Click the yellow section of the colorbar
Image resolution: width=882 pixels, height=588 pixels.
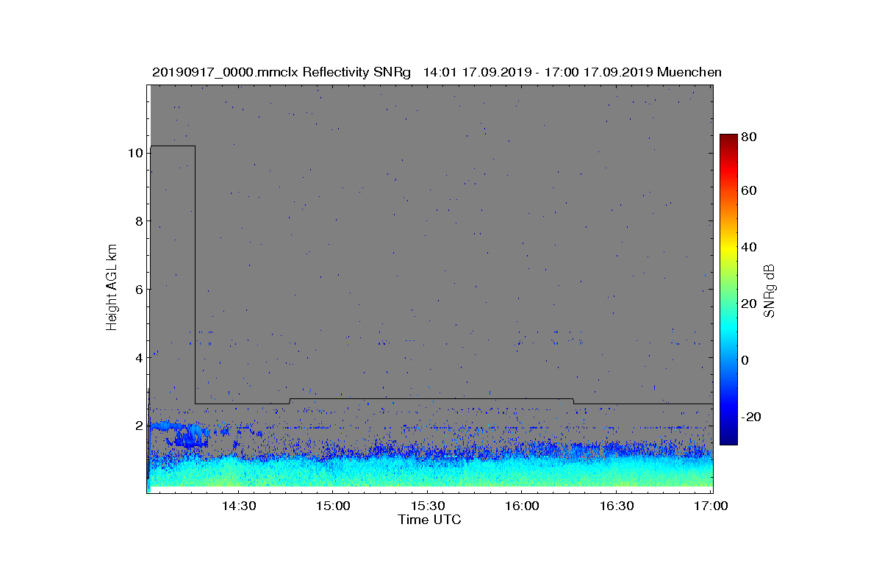728,250
